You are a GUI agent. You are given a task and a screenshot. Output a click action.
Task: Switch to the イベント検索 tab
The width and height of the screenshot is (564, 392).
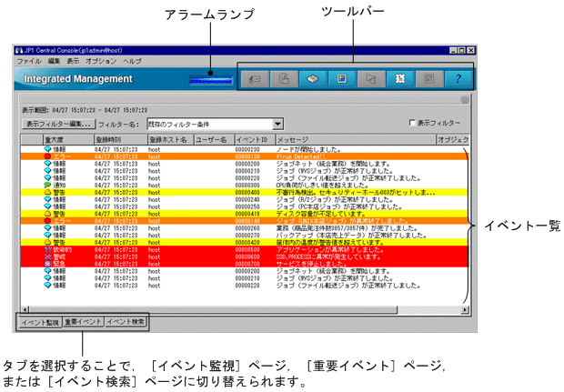pos(126,321)
